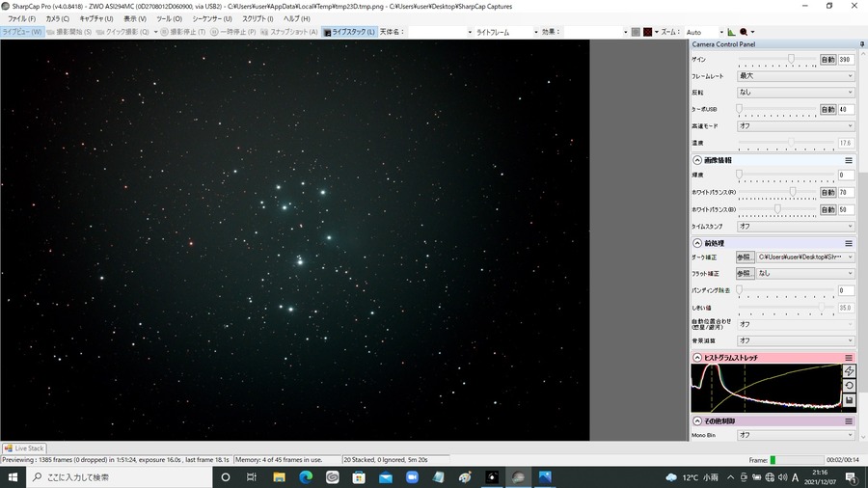The height and width of the screenshot is (488, 868).
Task: Open the ヒストグラムストレッチ section hamburger menu
Action: 848,358
